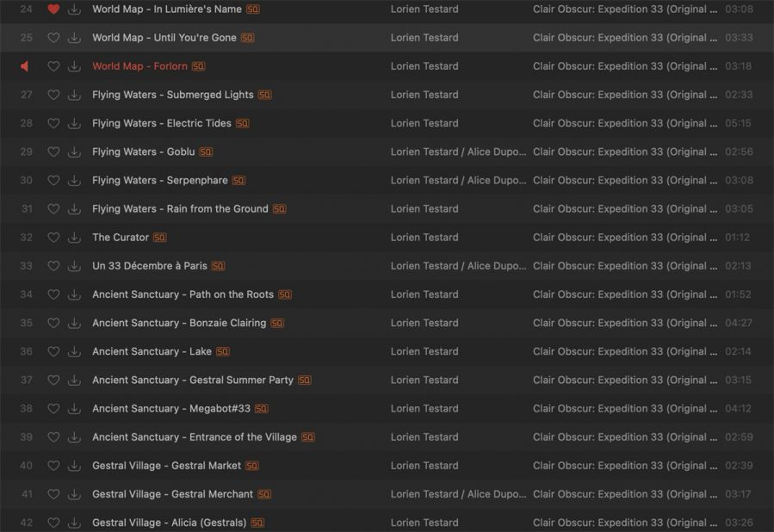774x532 pixels.
Task: Click track number 33 in the list
Action: click(26, 266)
